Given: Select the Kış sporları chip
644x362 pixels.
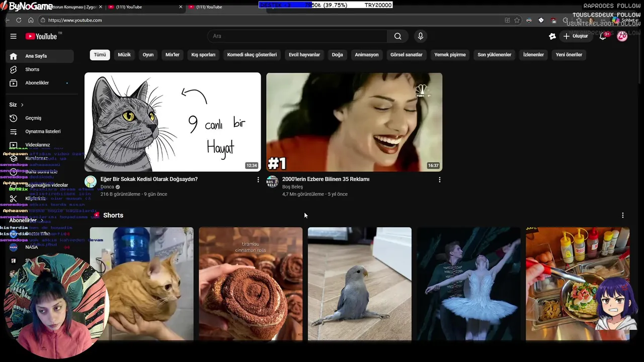Looking at the screenshot, I should [x=203, y=55].
